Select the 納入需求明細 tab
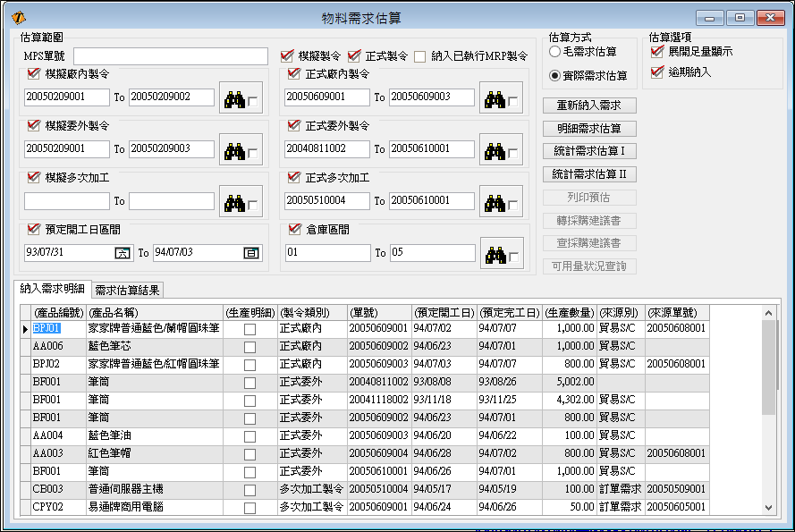This screenshot has width=795, height=532. pyautogui.click(x=52, y=288)
